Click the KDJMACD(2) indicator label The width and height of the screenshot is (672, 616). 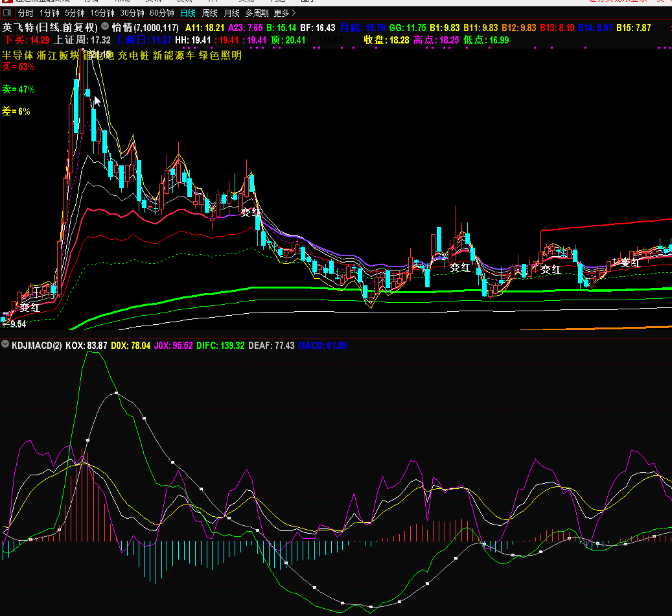(37, 346)
